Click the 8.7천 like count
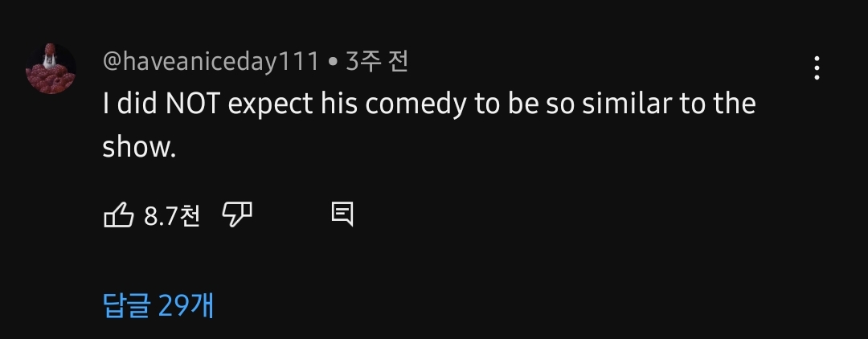 click(x=172, y=215)
